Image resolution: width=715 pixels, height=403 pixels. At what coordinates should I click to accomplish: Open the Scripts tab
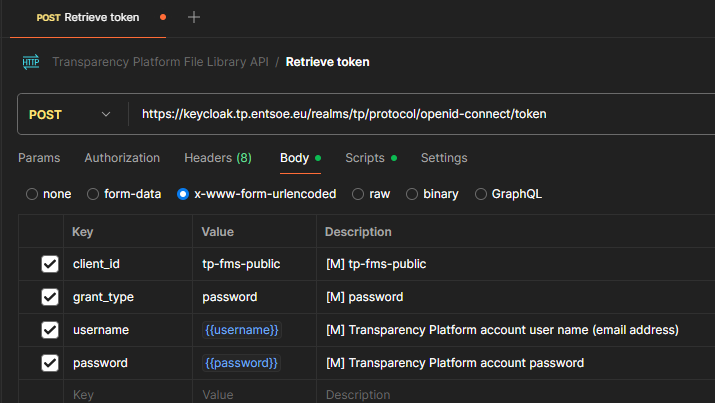pos(365,158)
